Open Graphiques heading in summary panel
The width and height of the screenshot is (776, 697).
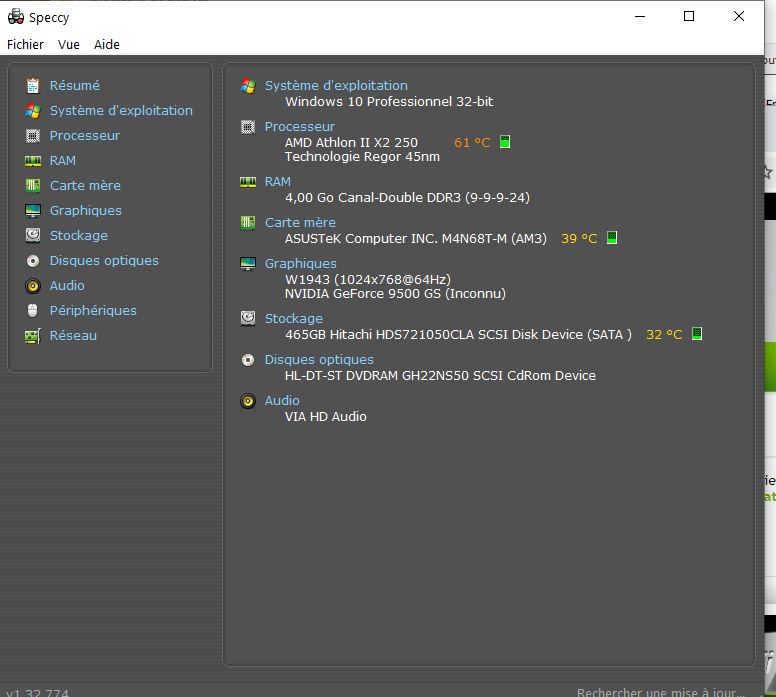click(x=300, y=263)
